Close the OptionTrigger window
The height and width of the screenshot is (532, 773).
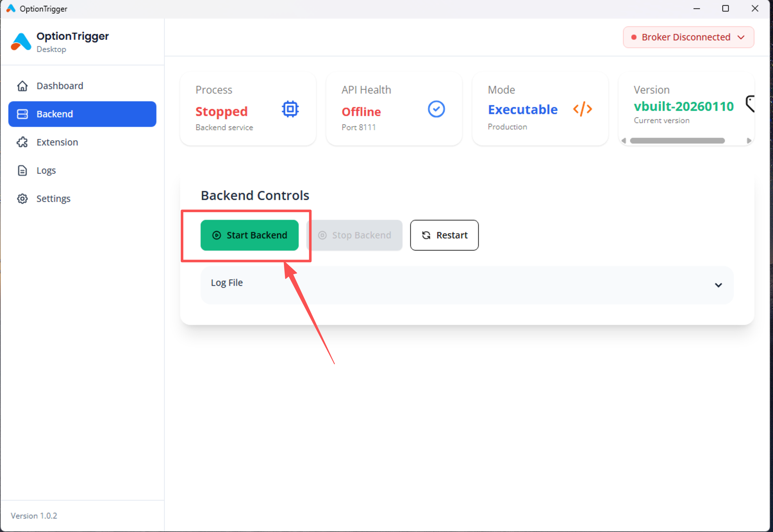pyautogui.click(x=755, y=9)
